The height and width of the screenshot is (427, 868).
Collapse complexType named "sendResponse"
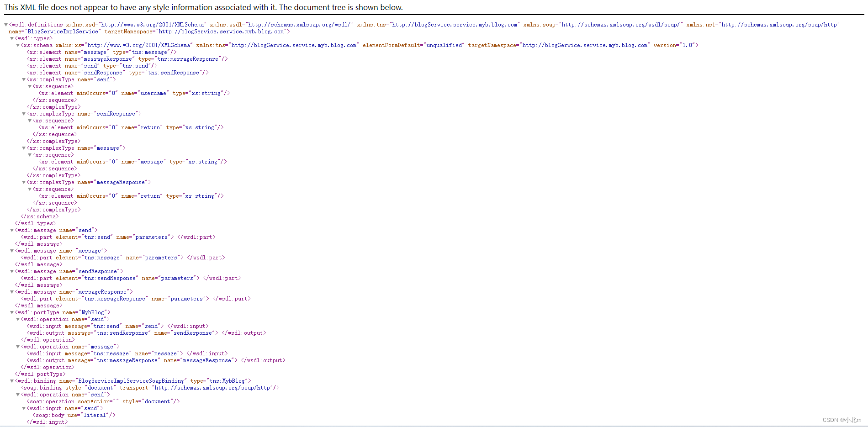pyautogui.click(x=24, y=114)
